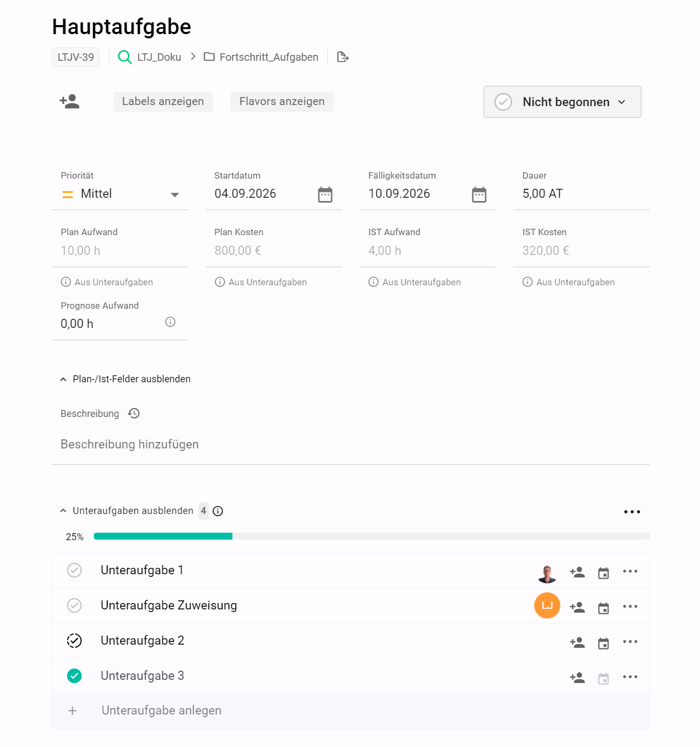
Task: Open the Nicht begonnen status dropdown
Action: [562, 102]
